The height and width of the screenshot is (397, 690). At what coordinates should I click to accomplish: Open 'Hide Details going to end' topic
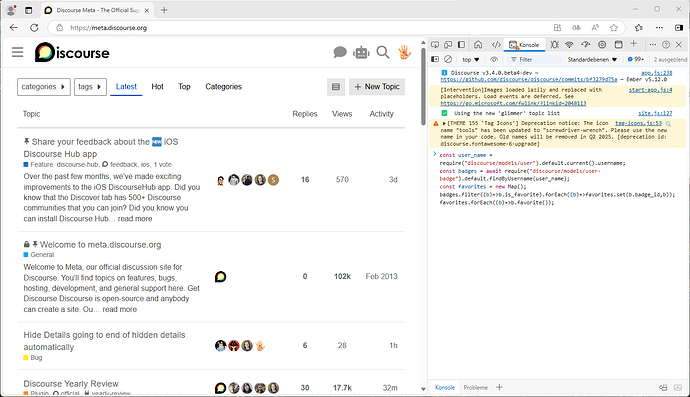click(104, 341)
